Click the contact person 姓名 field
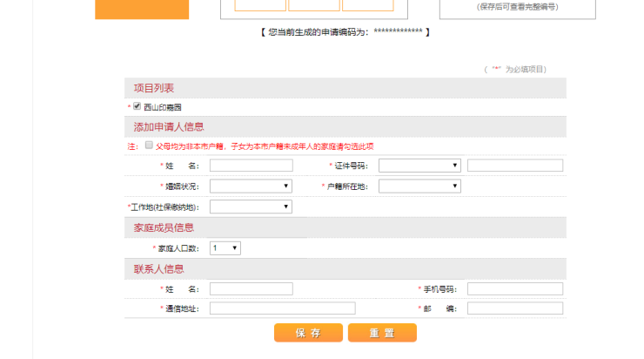This screenshot has width=644, height=359. (251, 289)
